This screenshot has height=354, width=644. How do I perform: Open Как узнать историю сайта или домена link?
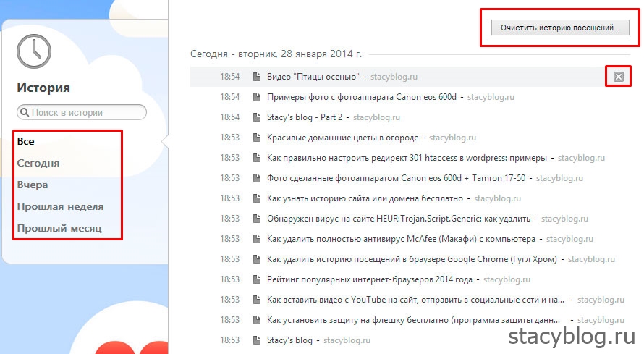pos(365,198)
